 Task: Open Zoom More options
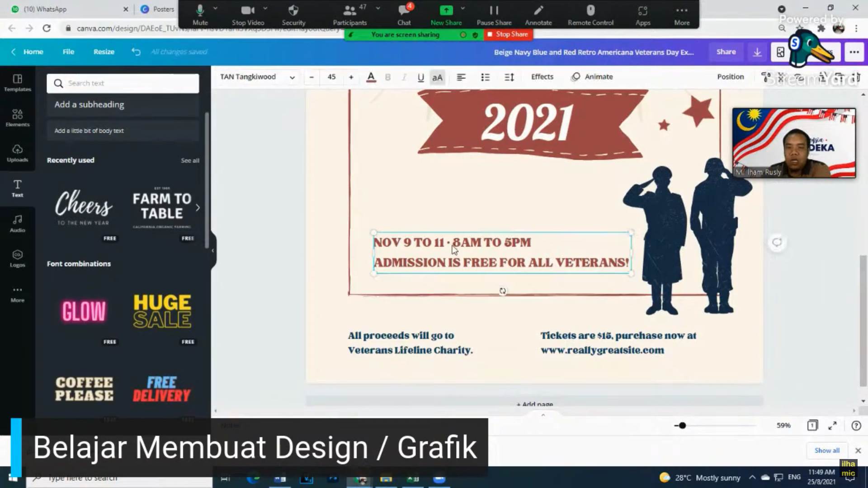[682, 15]
